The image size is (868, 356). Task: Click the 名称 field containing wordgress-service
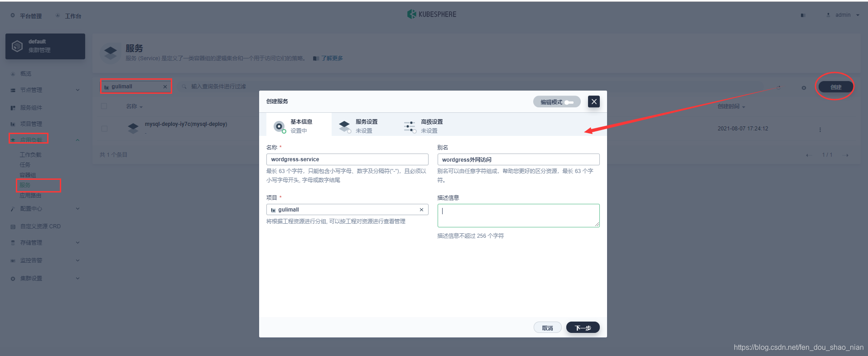(347, 159)
